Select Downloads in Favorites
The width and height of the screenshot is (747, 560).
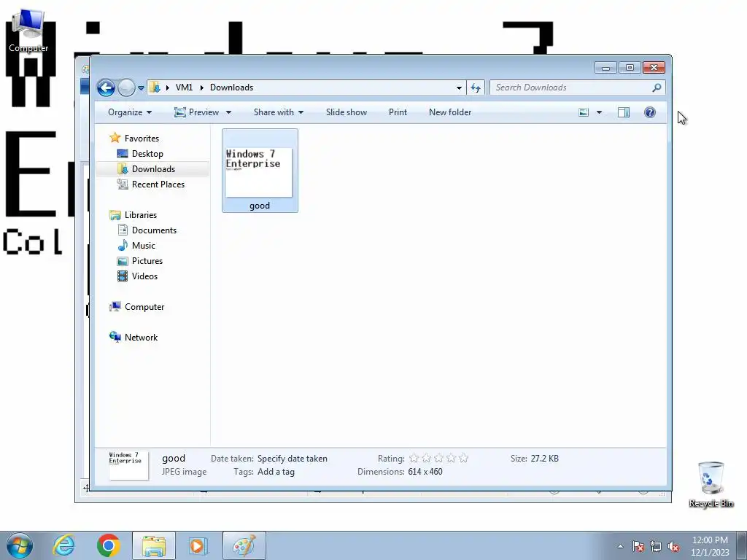click(x=153, y=168)
